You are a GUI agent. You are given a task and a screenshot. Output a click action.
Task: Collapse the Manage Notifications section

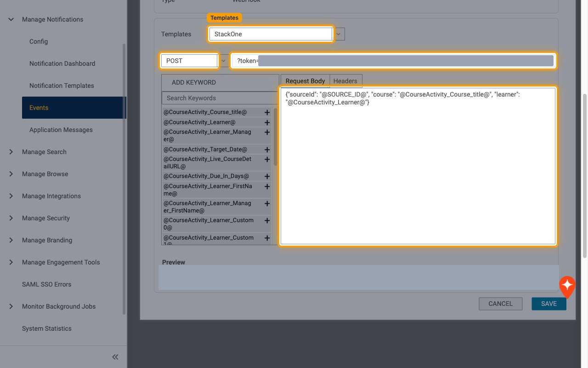coord(11,19)
